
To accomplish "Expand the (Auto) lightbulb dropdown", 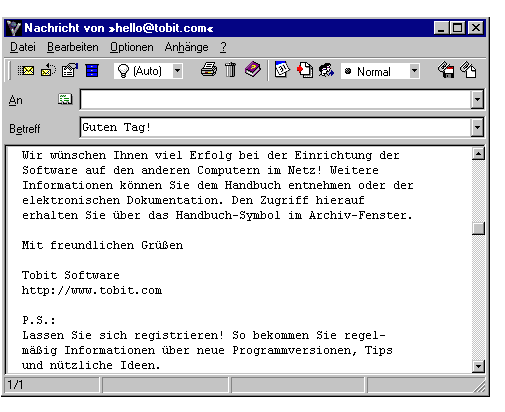I will click(178, 71).
